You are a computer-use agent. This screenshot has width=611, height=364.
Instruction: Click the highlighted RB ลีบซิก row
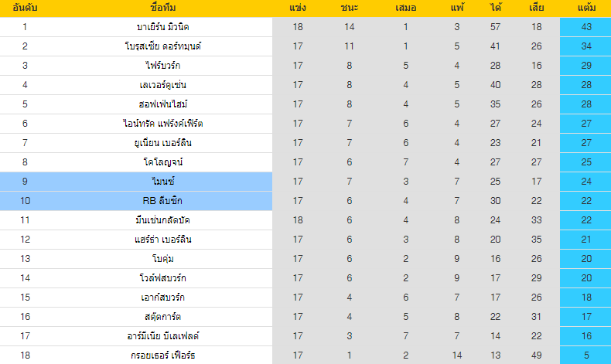pyautogui.click(x=305, y=201)
